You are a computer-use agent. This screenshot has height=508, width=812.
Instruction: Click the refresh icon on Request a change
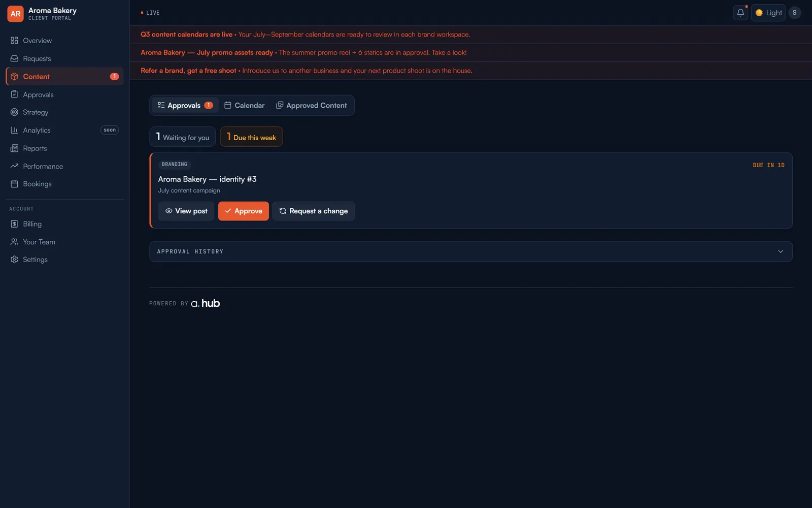click(283, 211)
